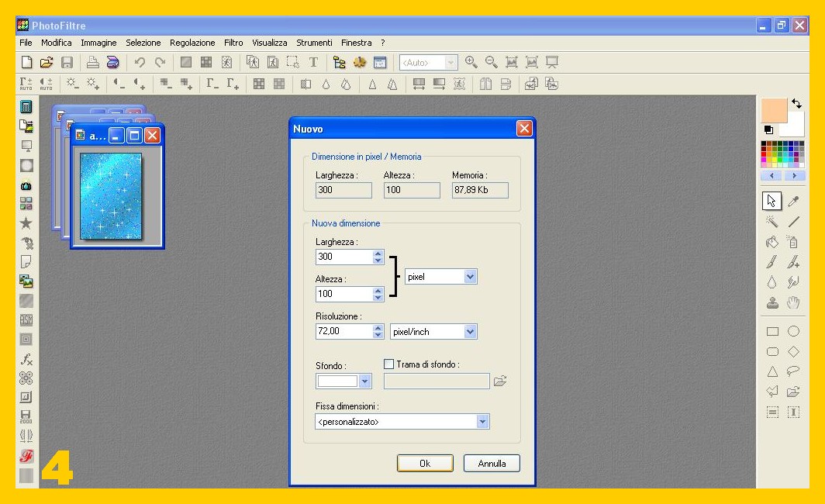Select the Magic Wand tool
This screenshot has height=504, width=825.
[771, 222]
